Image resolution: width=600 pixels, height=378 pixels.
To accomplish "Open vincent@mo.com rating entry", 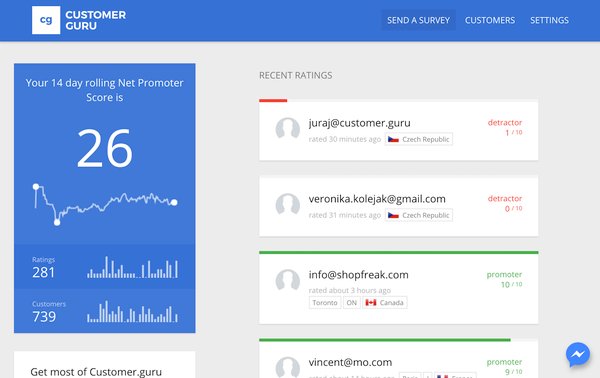I will [x=398, y=358].
